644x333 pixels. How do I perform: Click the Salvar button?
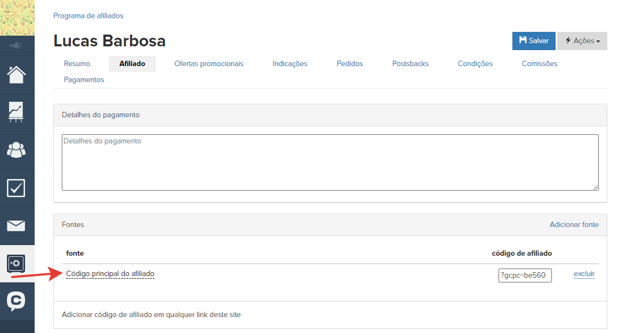coord(533,41)
